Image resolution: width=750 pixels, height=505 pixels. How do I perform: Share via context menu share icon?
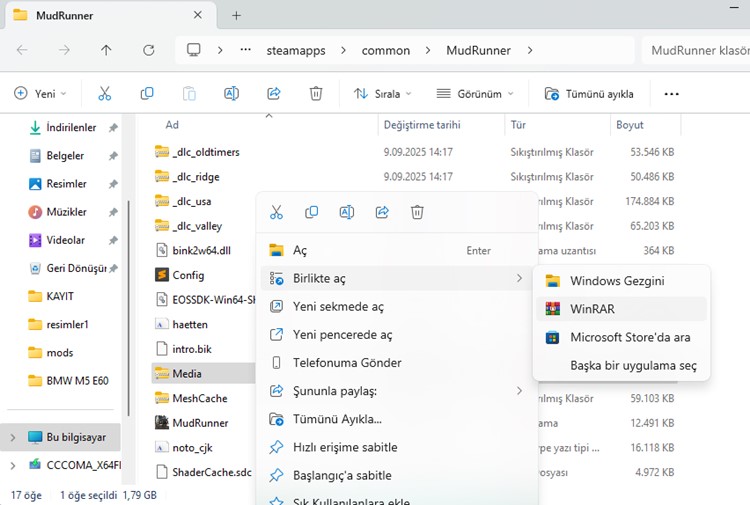382,212
